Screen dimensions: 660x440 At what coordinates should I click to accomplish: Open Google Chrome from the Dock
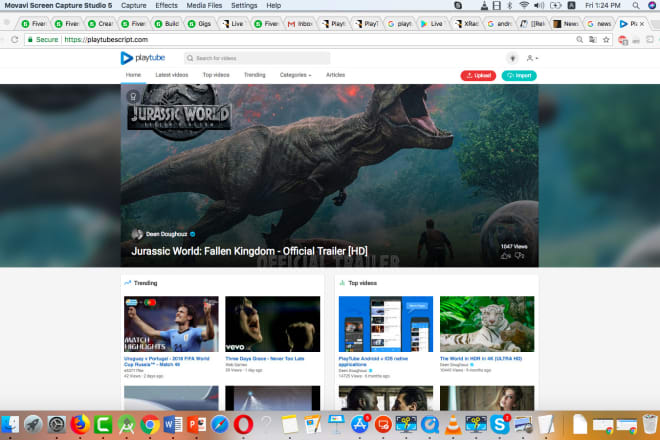[150, 424]
